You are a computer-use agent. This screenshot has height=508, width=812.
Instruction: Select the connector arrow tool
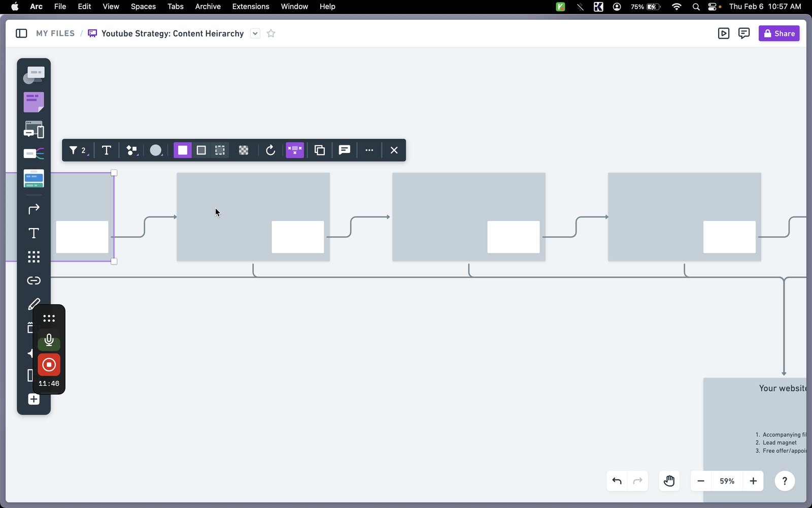33,209
